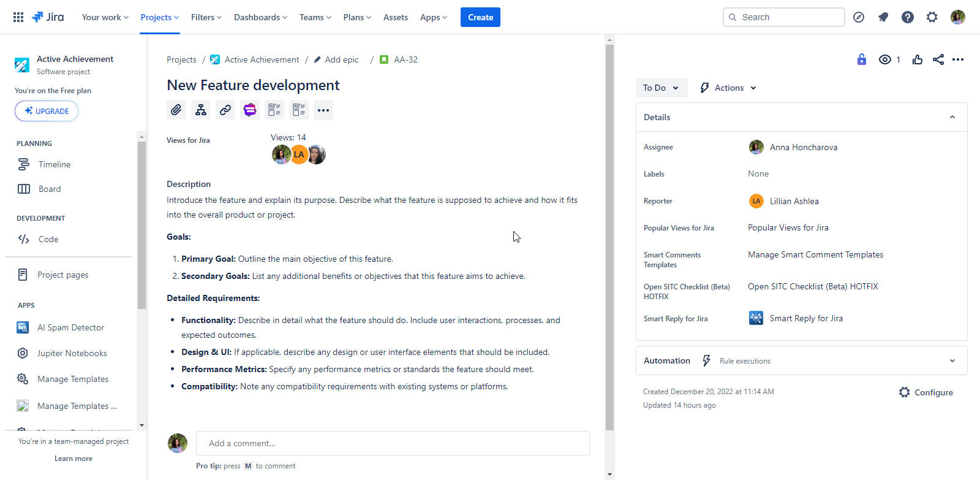Click the Upgrade button
Screen dimensions: 980x480
coord(47,111)
